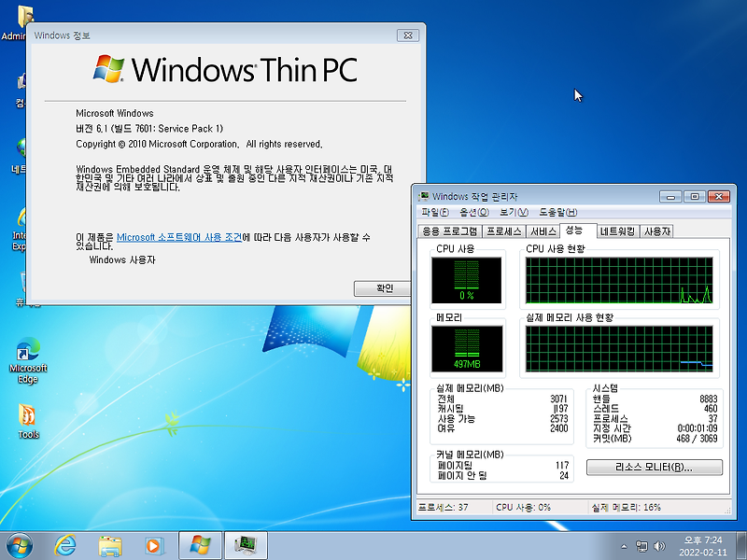Switch to the 서비스 tab
This screenshot has width=747, height=560.
(x=543, y=231)
